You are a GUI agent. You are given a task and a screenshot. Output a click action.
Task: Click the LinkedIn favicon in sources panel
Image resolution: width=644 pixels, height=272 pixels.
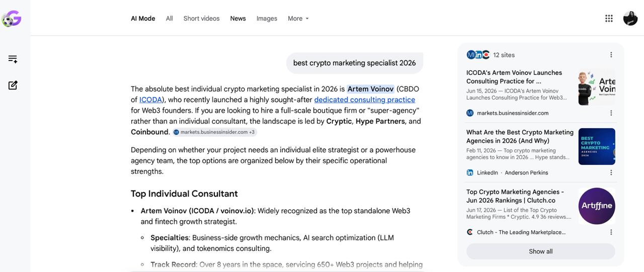(x=470, y=172)
